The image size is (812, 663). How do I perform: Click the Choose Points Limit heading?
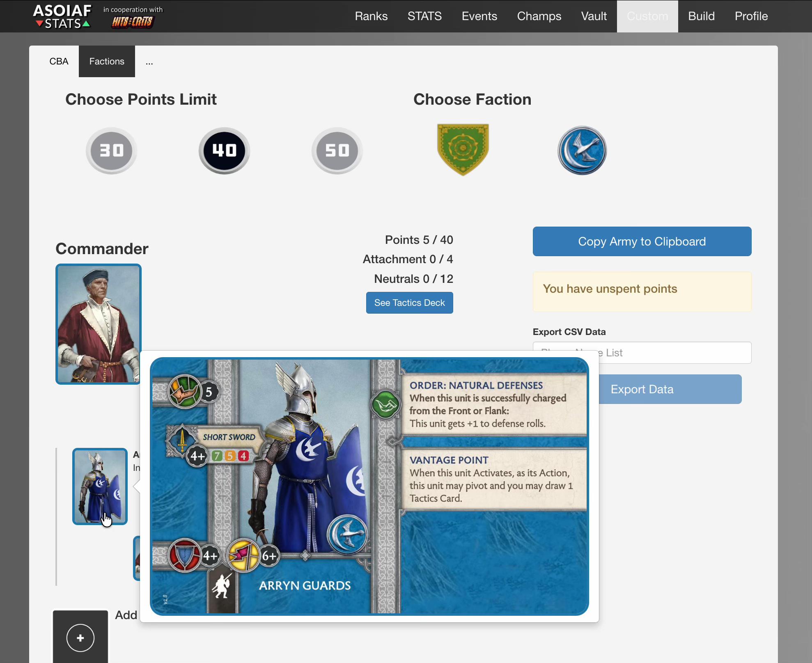point(141,99)
